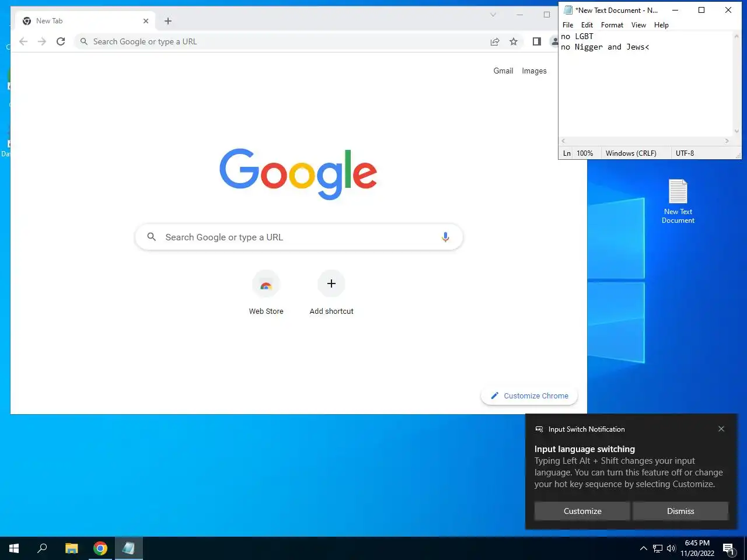
Task: Open the Gmail link
Action: pyautogui.click(x=503, y=71)
